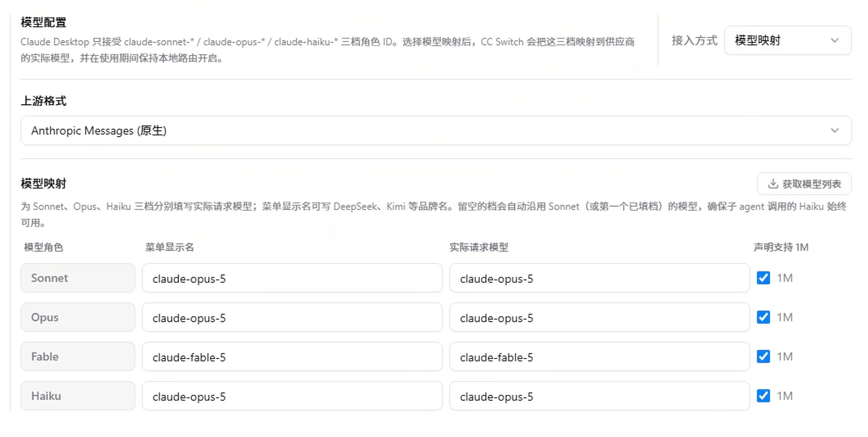Click the Sonnet、Opus、Haiku help text under 模型映射

[x=434, y=215]
